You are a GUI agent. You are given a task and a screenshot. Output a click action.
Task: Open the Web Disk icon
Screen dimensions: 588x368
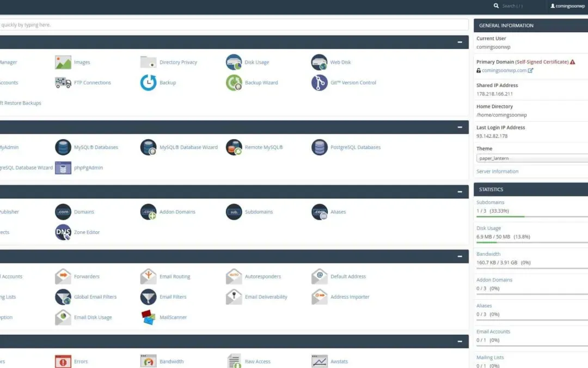(319, 62)
